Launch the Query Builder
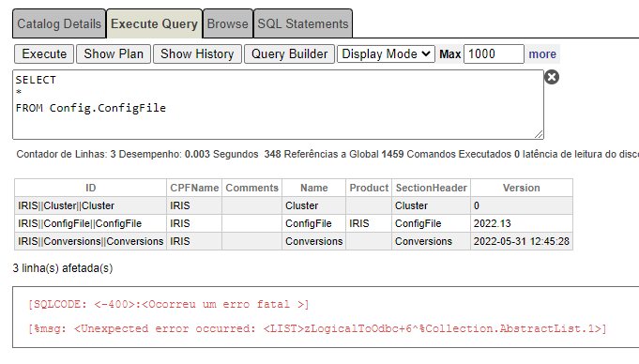The image size is (639, 364). tap(289, 53)
